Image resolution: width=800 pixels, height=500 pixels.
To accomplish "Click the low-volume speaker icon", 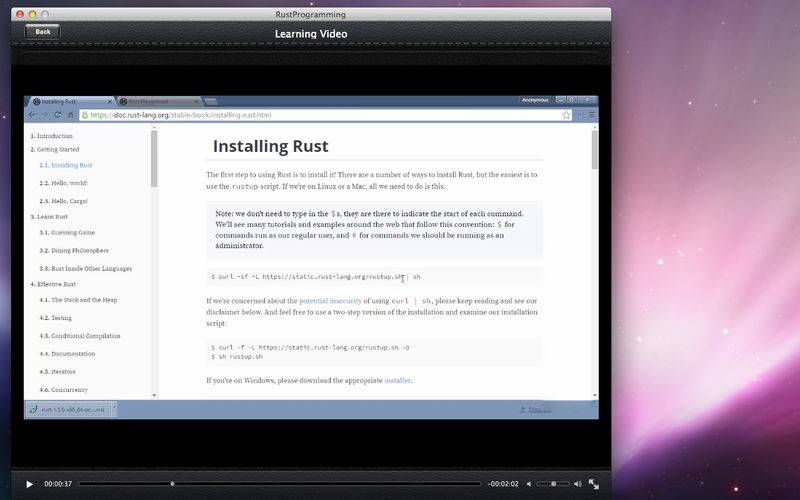I will tap(529, 484).
